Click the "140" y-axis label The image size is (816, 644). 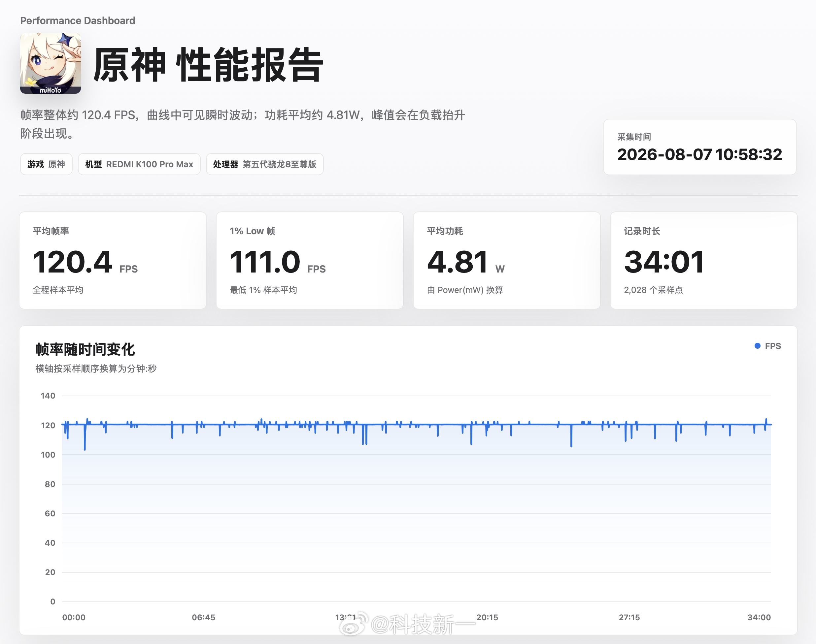tap(48, 396)
